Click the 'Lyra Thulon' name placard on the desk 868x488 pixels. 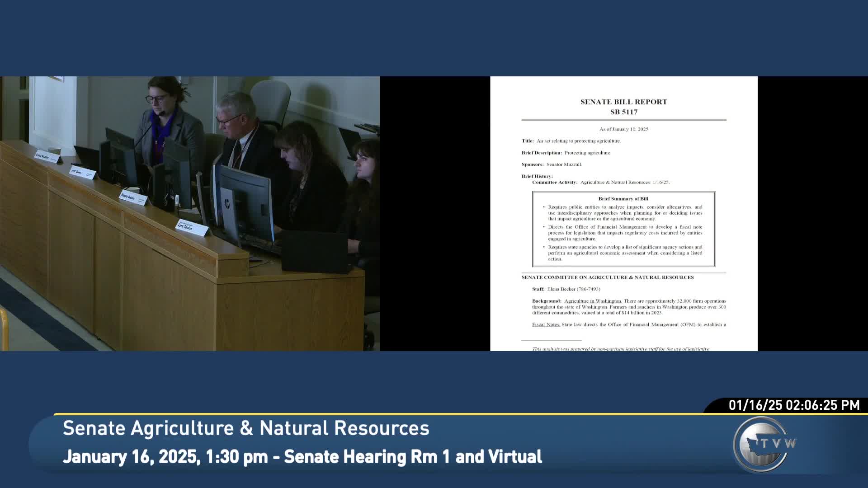tap(192, 227)
